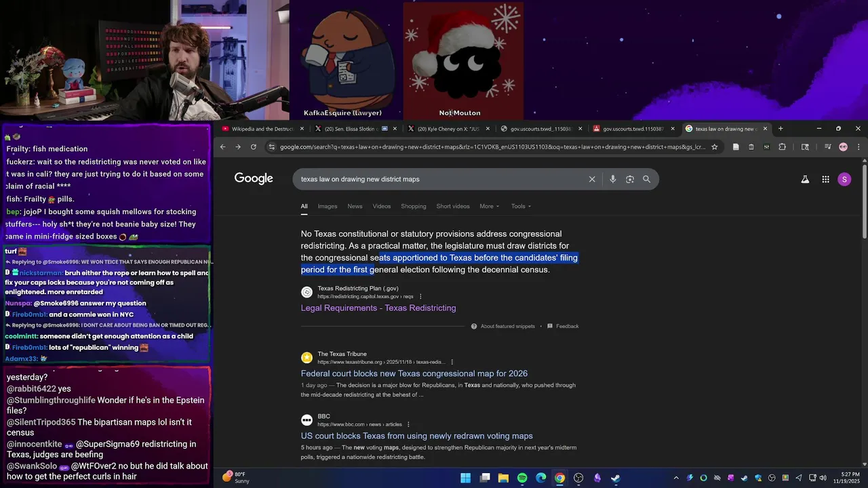Open Federal court blocks new Texas map article

[414, 373]
